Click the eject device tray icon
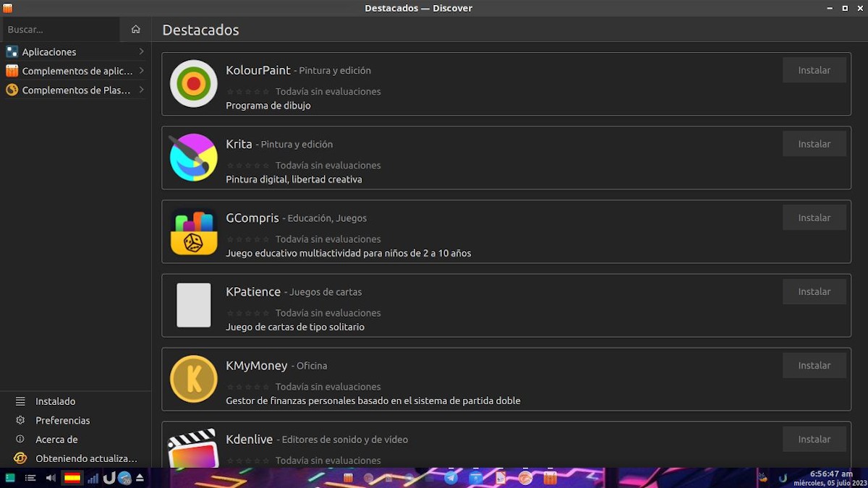 (x=140, y=478)
